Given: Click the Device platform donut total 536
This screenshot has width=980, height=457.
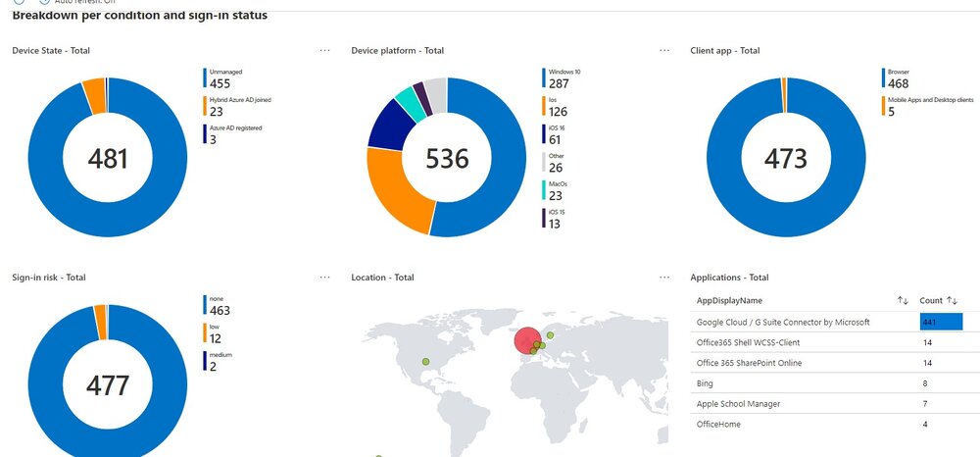Looking at the screenshot, I should tap(447, 158).
